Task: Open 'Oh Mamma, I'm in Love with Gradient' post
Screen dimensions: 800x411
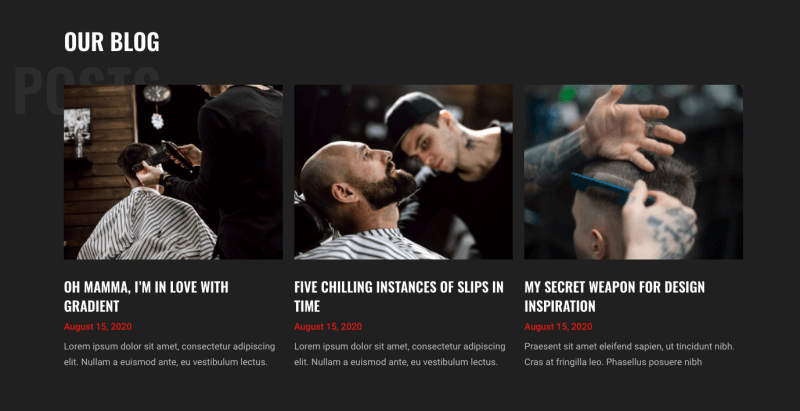Action: coord(146,296)
